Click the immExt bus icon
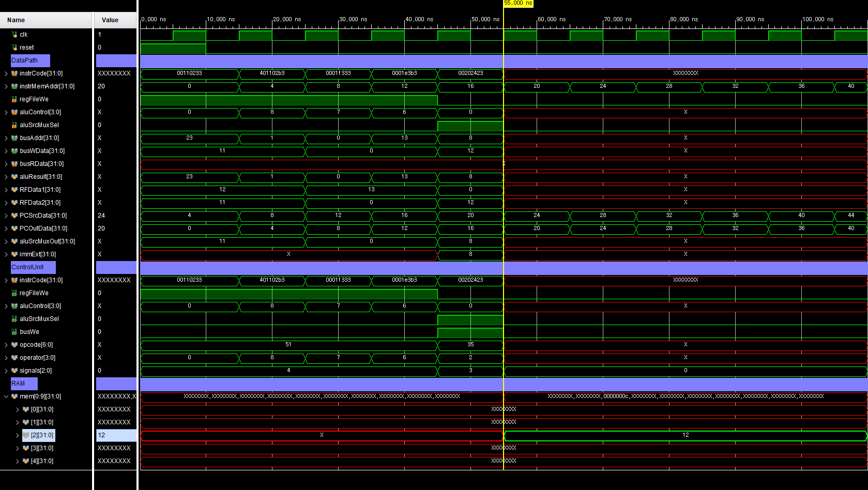This screenshot has height=490, width=868. [x=14, y=254]
